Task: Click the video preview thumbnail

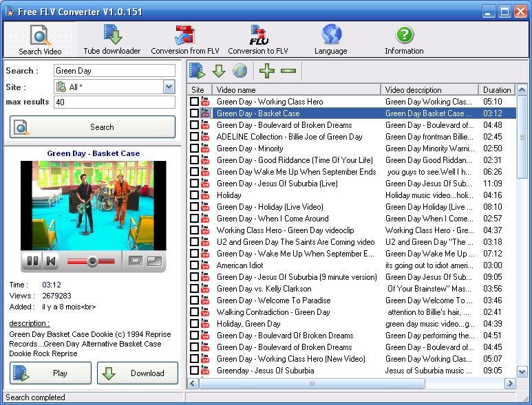Action: pos(94,206)
